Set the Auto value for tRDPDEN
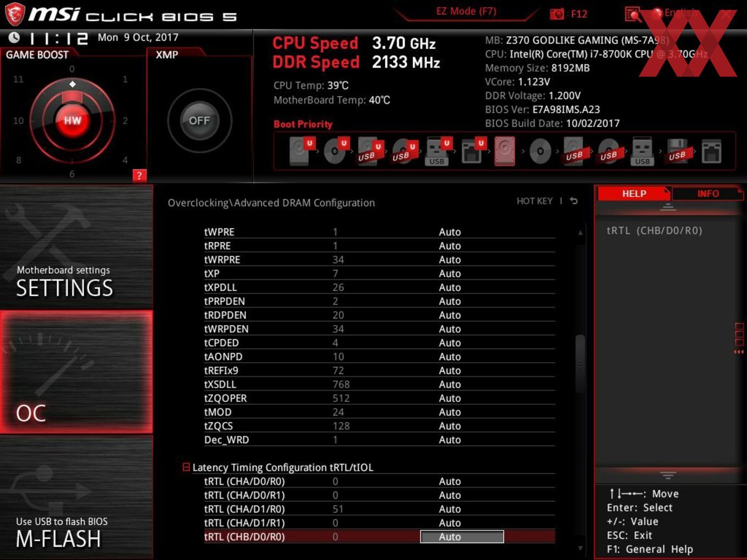 pyautogui.click(x=450, y=315)
